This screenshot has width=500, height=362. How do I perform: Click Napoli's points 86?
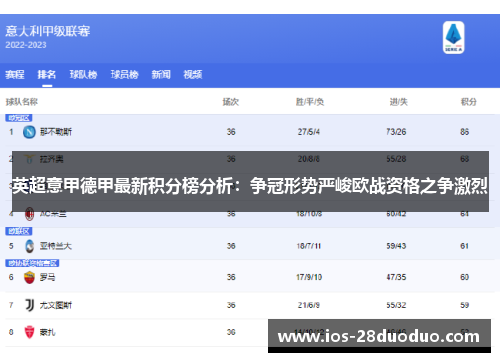[465, 132]
